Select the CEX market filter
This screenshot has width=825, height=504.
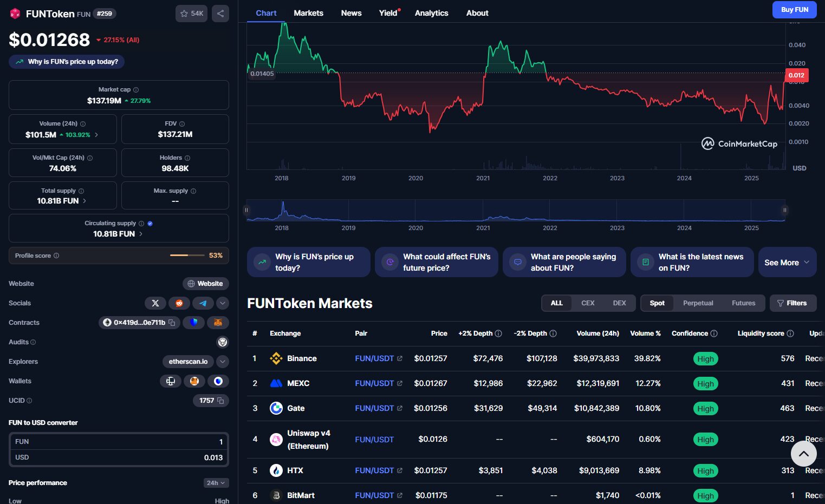[x=588, y=303]
